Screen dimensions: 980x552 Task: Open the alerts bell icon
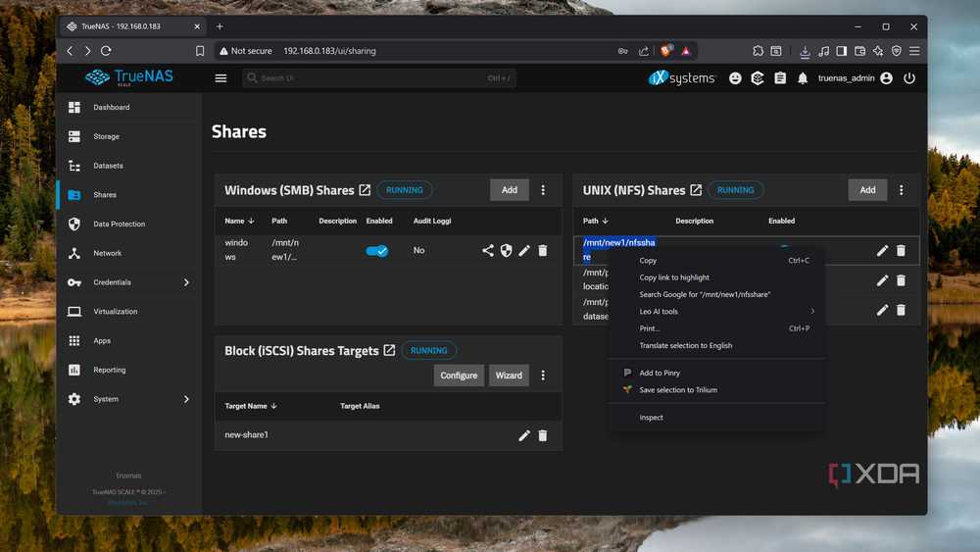[803, 78]
